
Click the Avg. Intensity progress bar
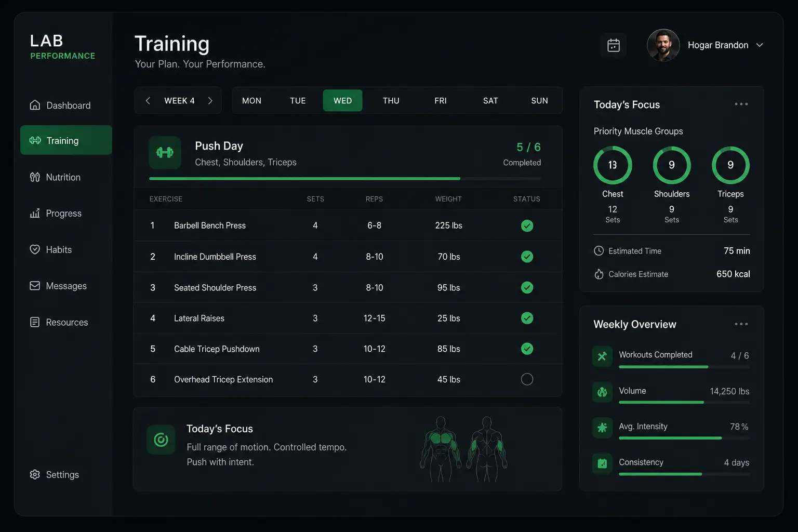tap(684, 438)
